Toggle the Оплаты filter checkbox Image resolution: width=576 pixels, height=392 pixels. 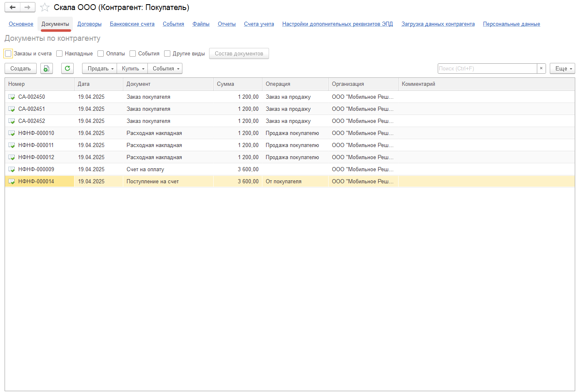[x=101, y=54]
